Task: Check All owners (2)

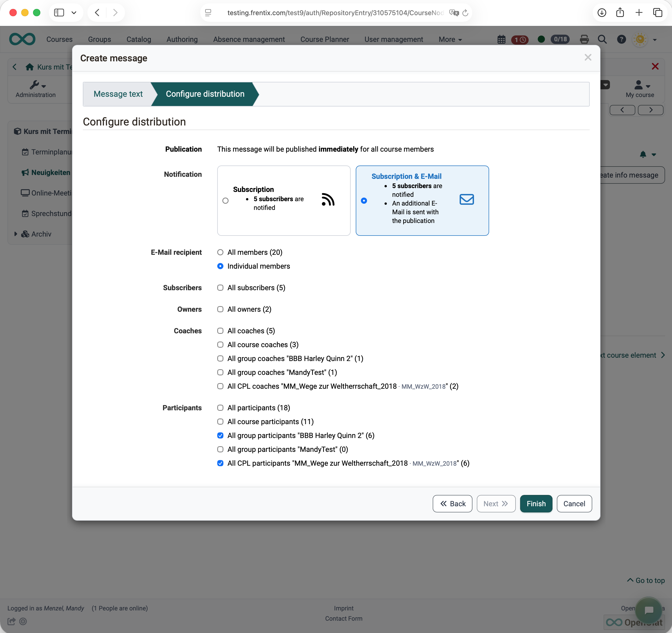Action: click(x=220, y=309)
